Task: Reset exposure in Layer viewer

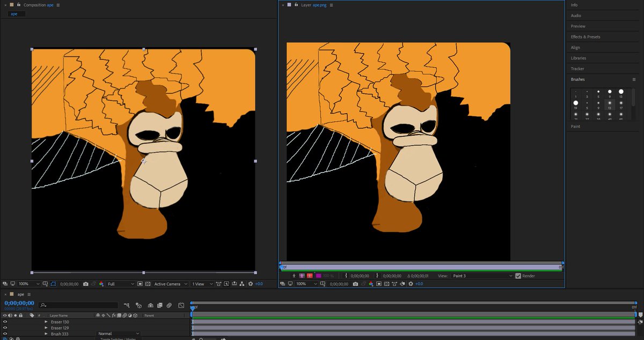Action: [411, 284]
